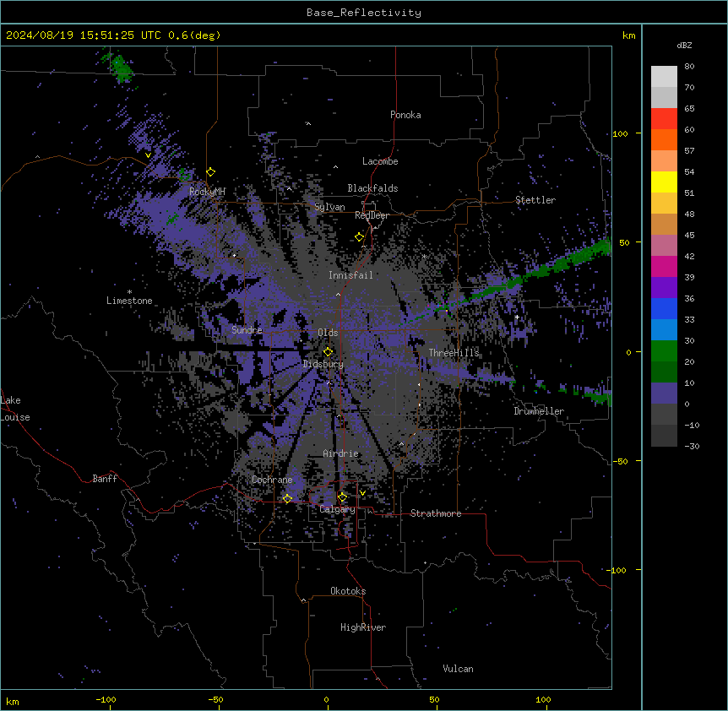Click the yellow diamond marker south of RedDeer
This screenshot has height=711, width=728.
pos(360,237)
